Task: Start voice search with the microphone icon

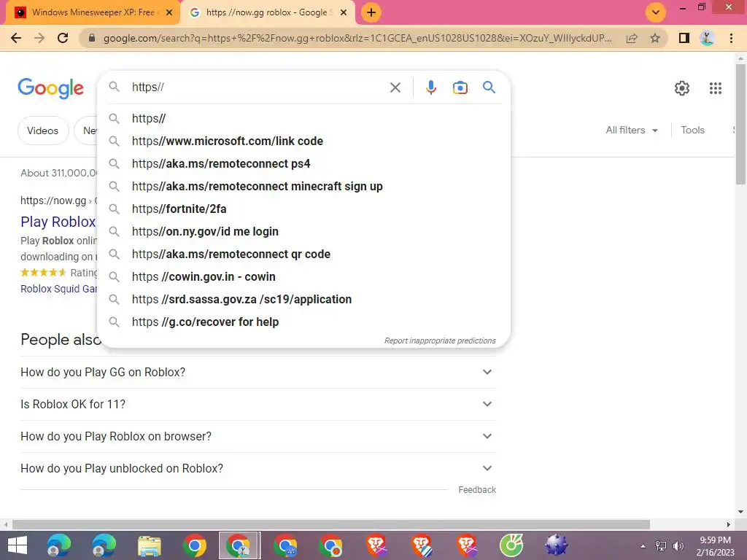Action: coord(430,87)
